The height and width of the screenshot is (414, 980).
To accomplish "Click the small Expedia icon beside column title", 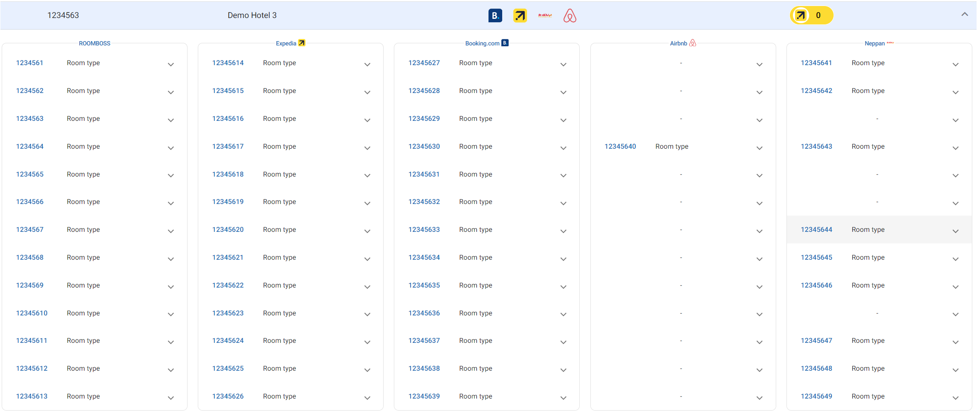I will point(302,43).
